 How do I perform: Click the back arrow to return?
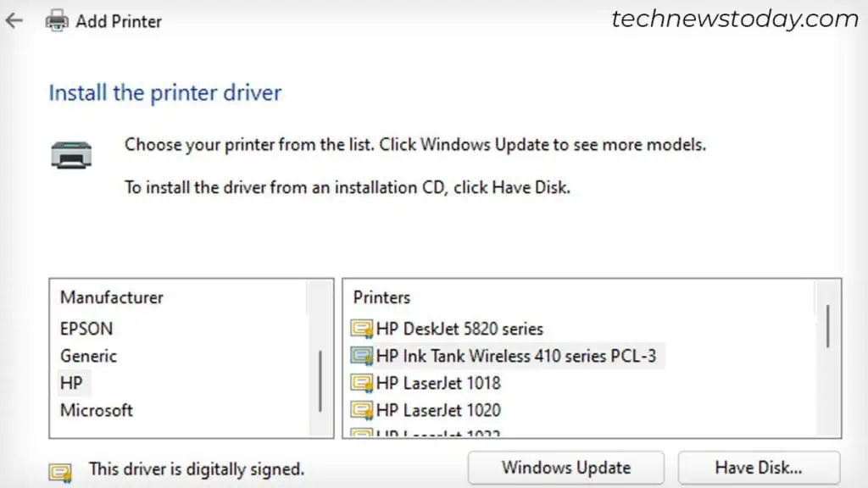pyautogui.click(x=15, y=19)
